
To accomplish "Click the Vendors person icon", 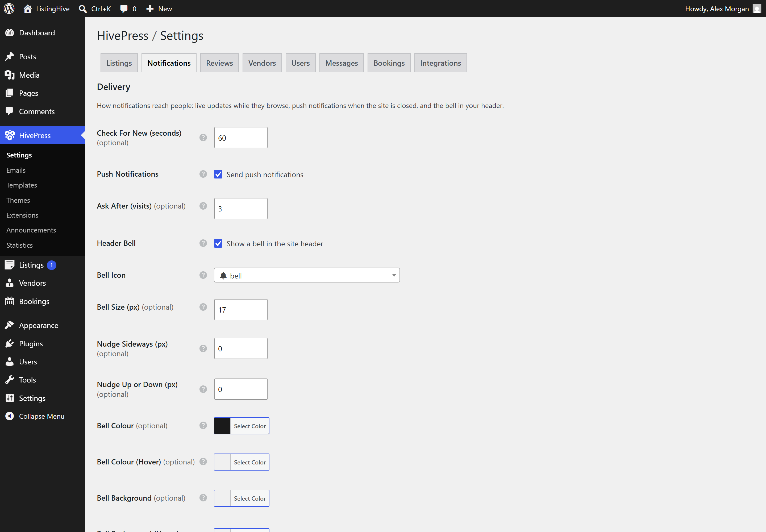I will tap(10, 283).
